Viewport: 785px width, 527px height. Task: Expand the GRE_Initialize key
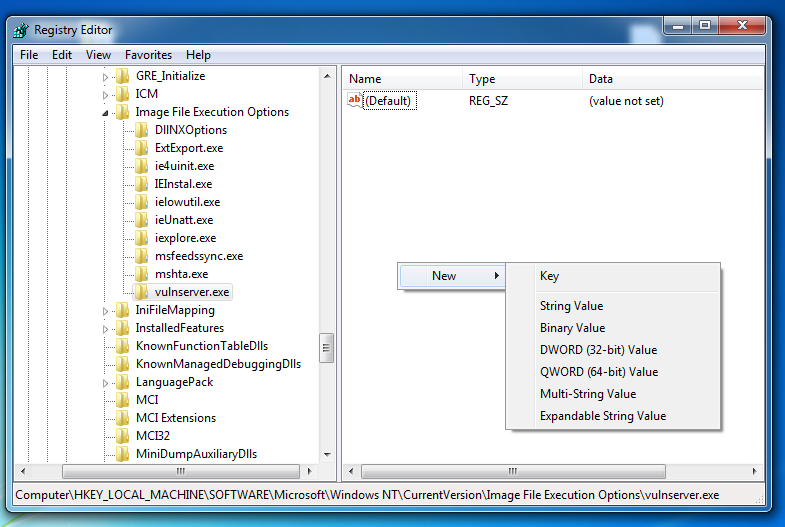(x=105, y=77)
